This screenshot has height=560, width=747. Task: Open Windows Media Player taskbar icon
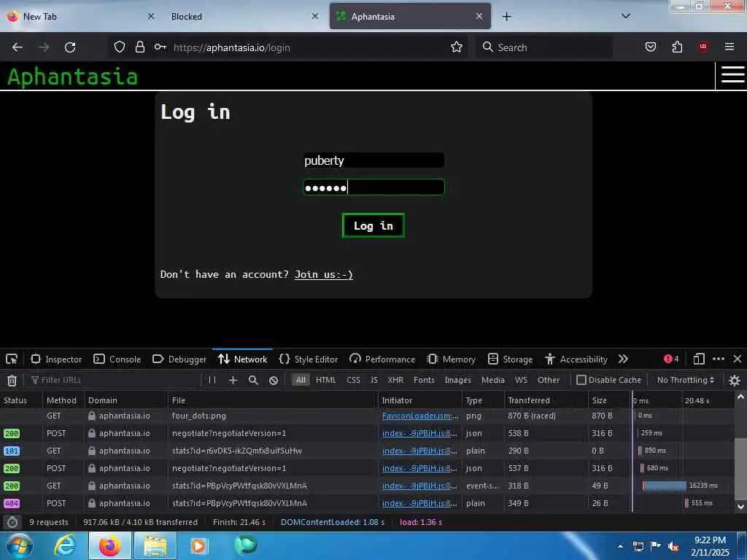(198, 545)
